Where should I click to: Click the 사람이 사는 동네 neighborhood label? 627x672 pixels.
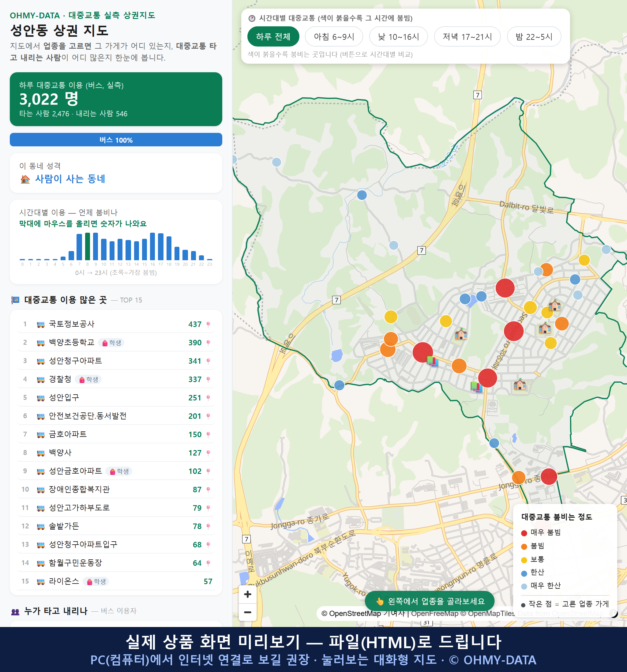70,179
